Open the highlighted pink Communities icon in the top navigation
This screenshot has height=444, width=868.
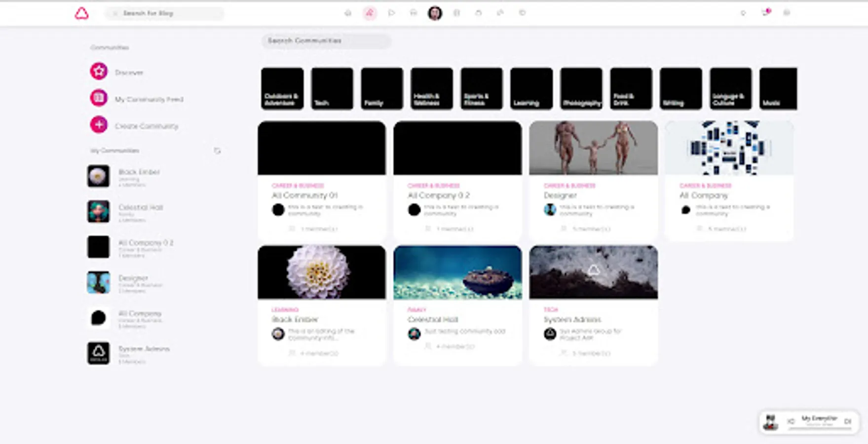[x=369, y=13]
